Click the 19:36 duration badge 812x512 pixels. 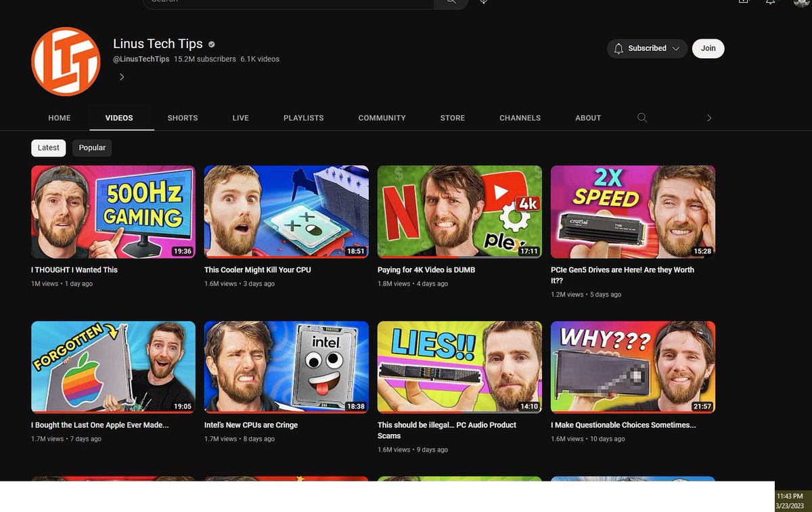pyautogui.click(x=182, y=251)
